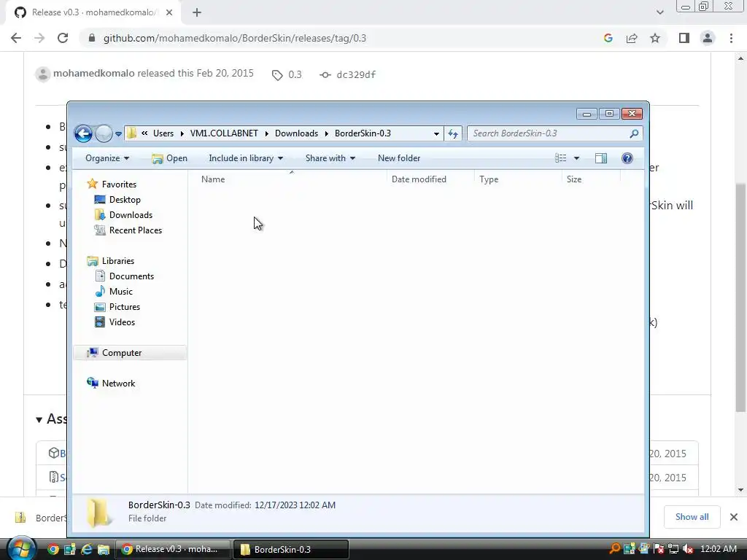Screen dimensions: 747x560
Task: Click Show all downloads
Action: [x=692, y=517]
